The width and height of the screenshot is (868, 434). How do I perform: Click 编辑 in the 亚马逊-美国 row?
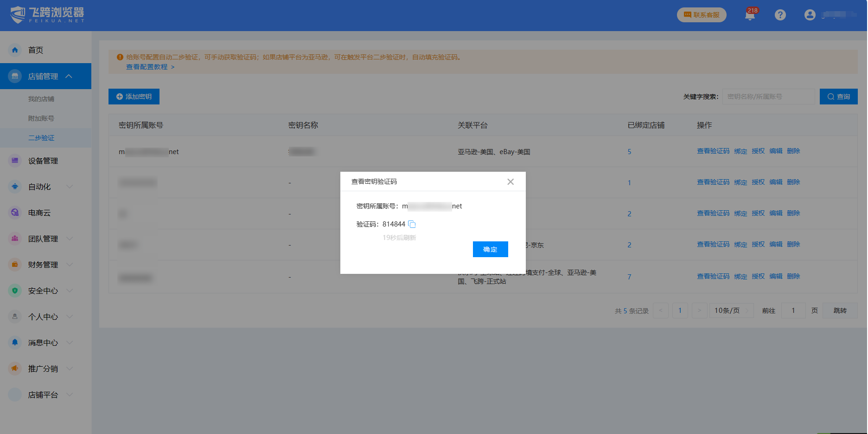776,151
